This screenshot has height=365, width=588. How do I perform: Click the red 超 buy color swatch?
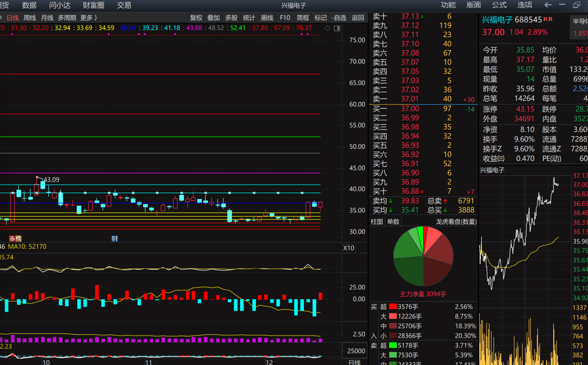(393, 307)
